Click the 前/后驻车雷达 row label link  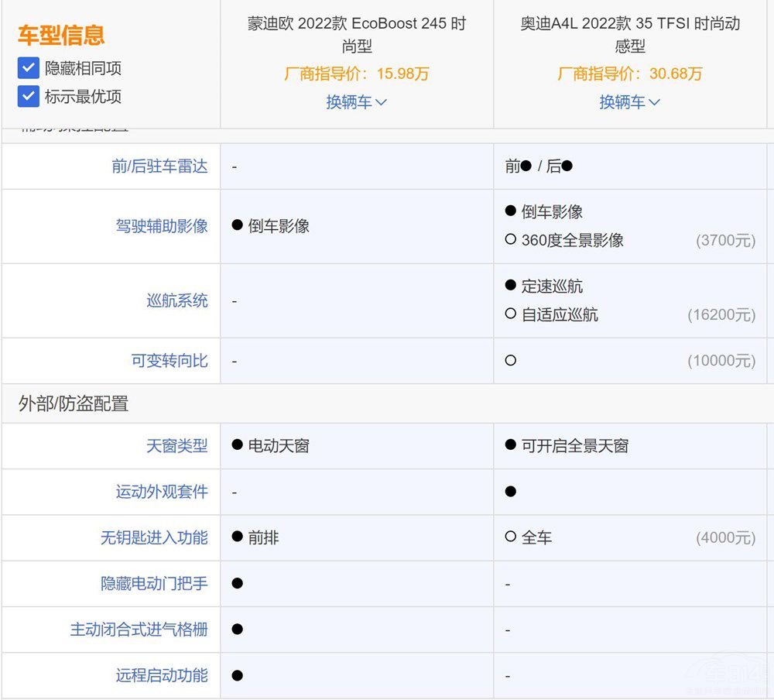[x=159, y=166]
